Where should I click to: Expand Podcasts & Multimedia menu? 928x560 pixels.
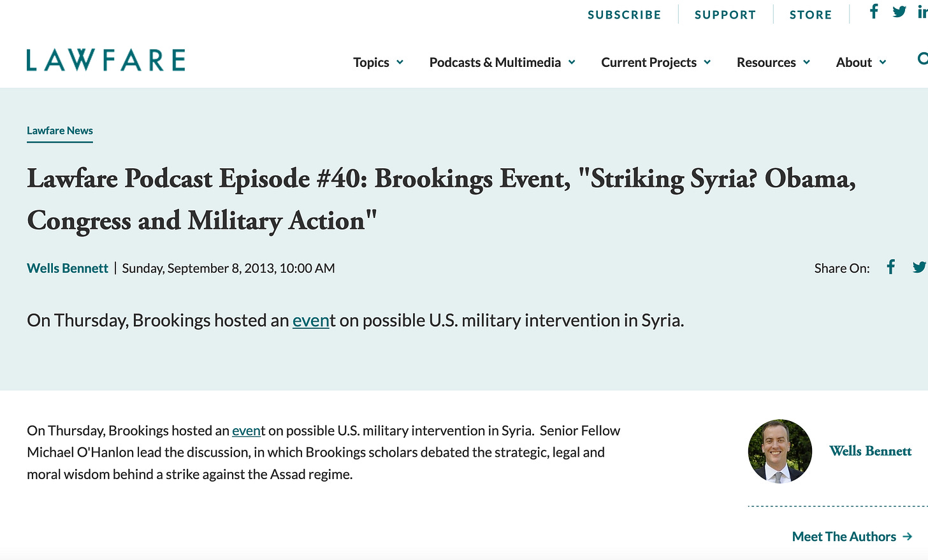tap(502, 62)
